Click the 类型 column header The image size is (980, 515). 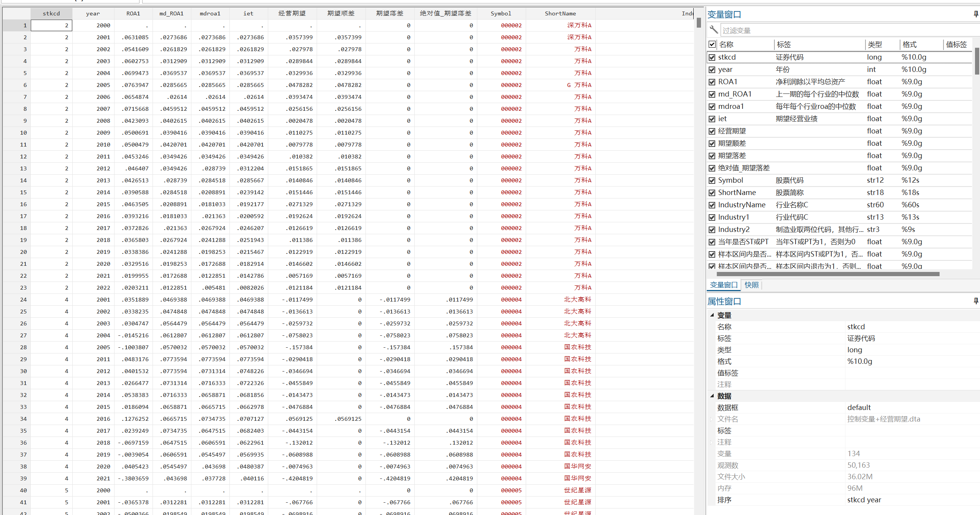tap(875, 45)
